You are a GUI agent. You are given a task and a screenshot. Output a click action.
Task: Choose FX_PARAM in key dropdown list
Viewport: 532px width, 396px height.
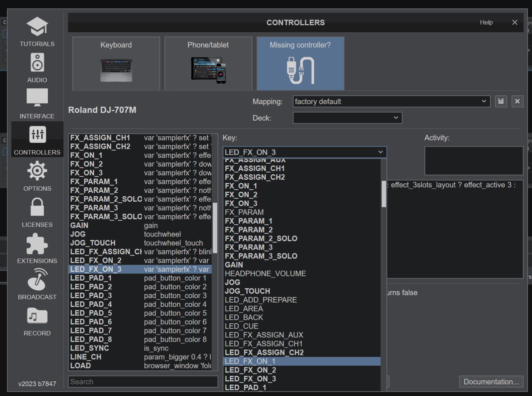pyautogui.click(x=302, y=212)
